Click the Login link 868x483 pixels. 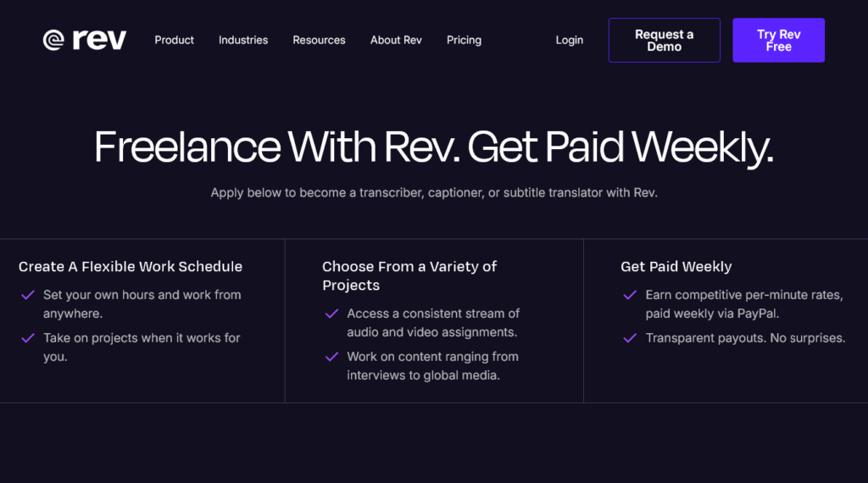coord(569,40)
